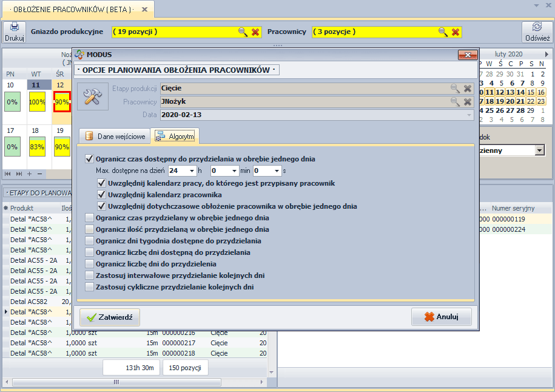Enable Zastosuj interwałowe przydzielanie kolejnych dni
555x392 pixels.
(x=90, y=275)
